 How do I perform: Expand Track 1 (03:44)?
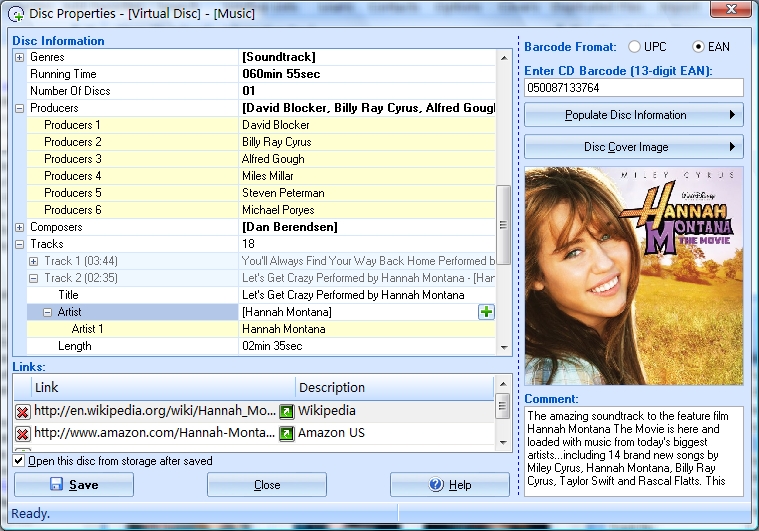(33, 261)
